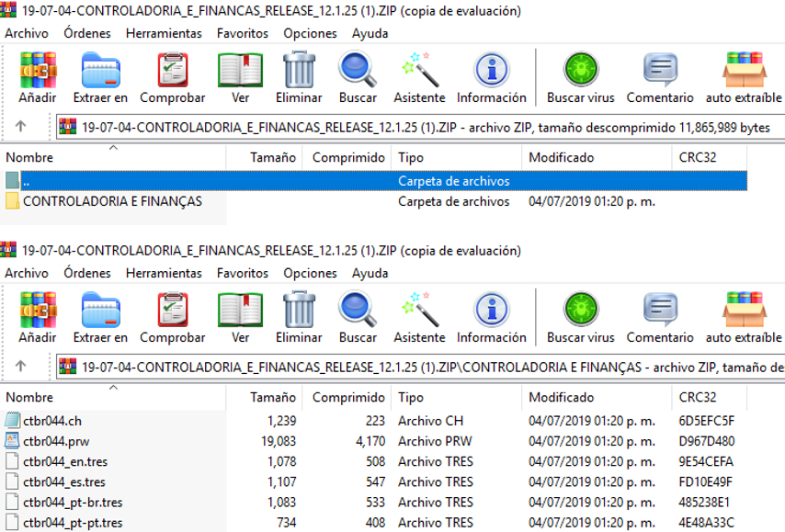Open Herramientas menu in the bottom window
785x532 pixels.
click(x=164, y=273)
